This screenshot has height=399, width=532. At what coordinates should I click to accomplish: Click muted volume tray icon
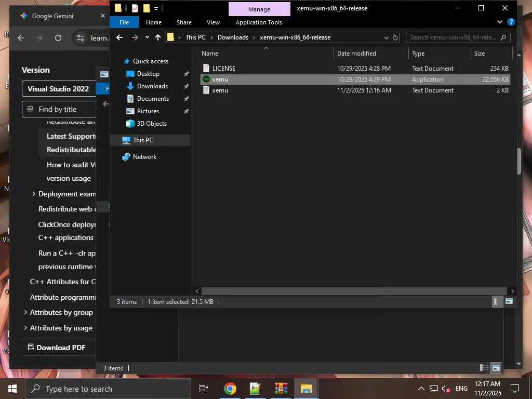tap(446, 389)
